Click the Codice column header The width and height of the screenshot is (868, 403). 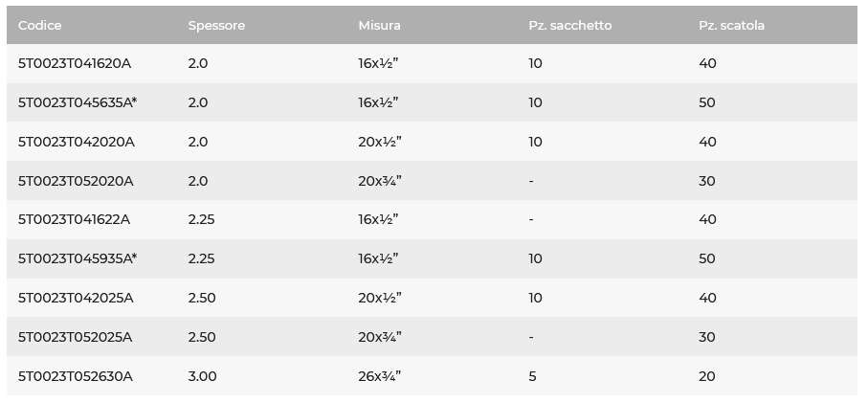click(x=40, y=25)
